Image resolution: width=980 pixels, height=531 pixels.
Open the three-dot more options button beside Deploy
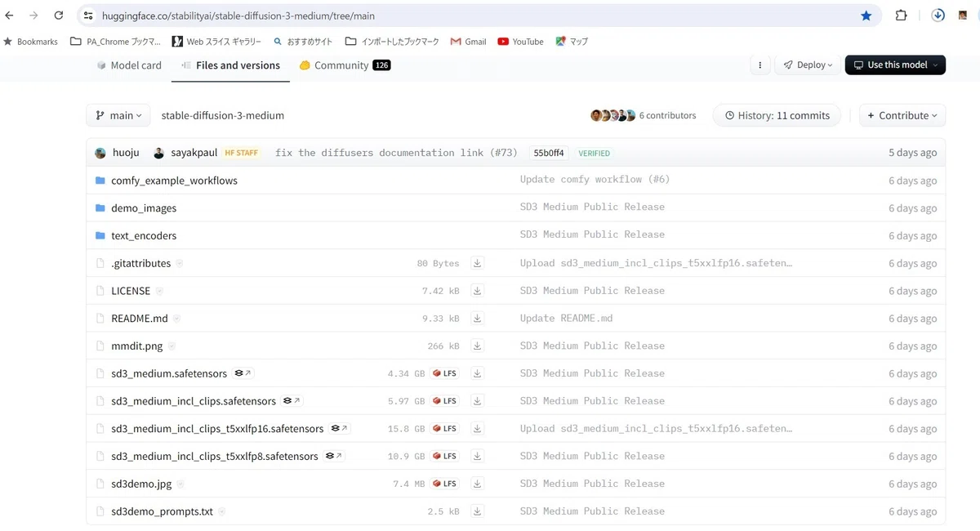pos(760,65)
